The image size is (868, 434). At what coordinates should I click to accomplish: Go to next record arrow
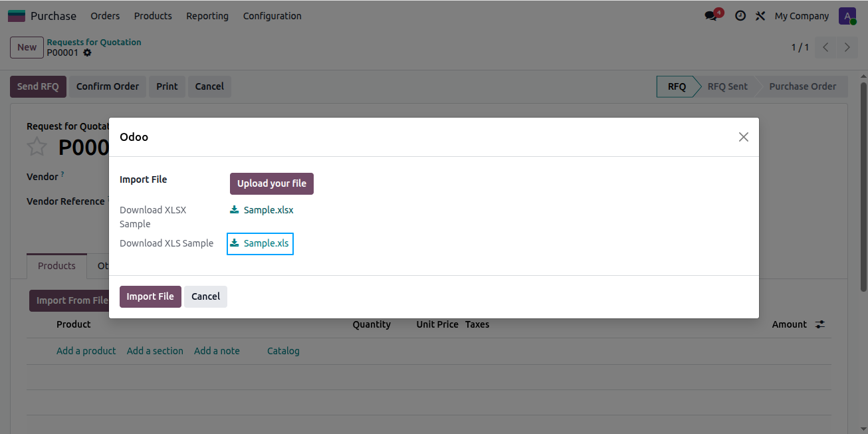coord(847,47)
